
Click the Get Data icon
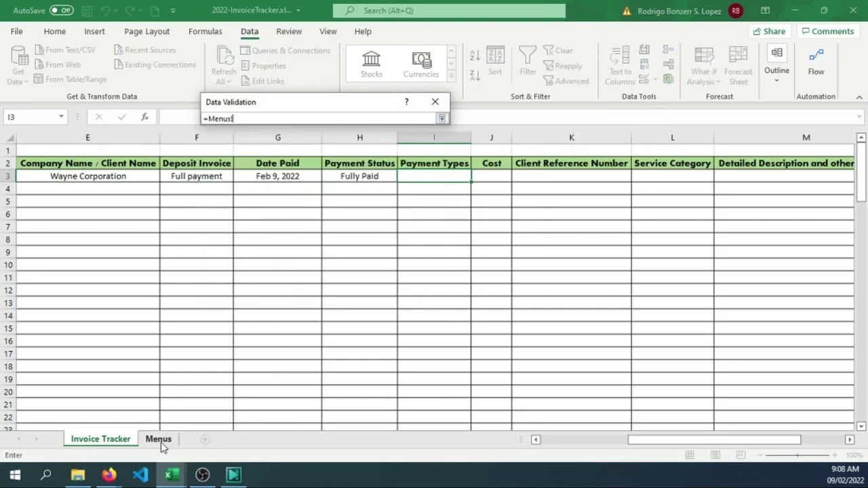[x=18, y=65]
